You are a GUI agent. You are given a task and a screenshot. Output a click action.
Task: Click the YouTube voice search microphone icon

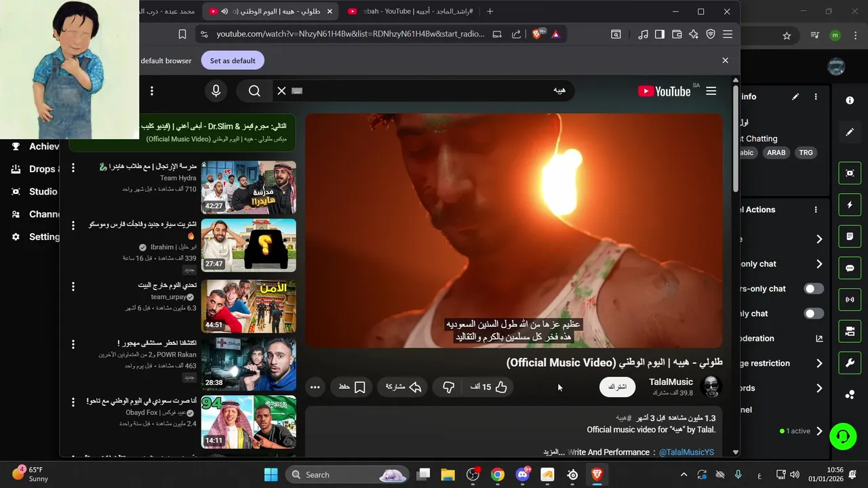(216, 91)
